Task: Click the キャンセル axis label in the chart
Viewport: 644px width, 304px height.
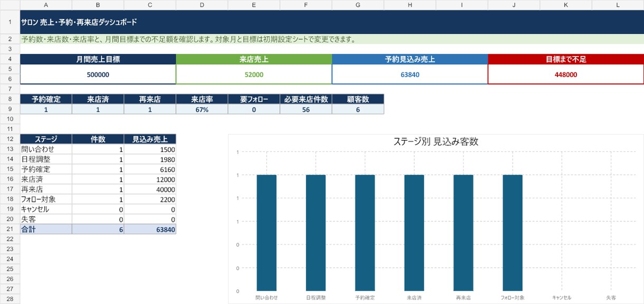Action: coord(562,298)
